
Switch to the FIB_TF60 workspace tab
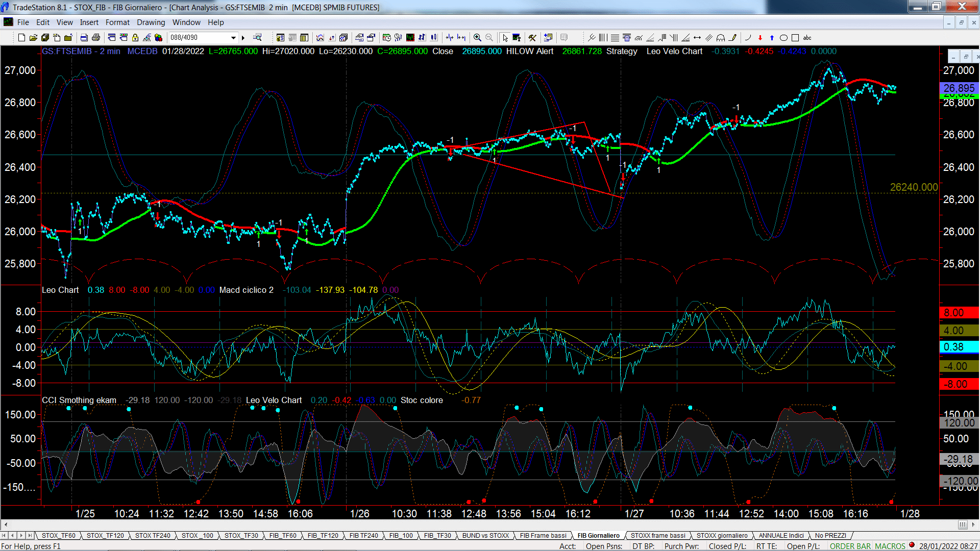[x=282, y=536]
